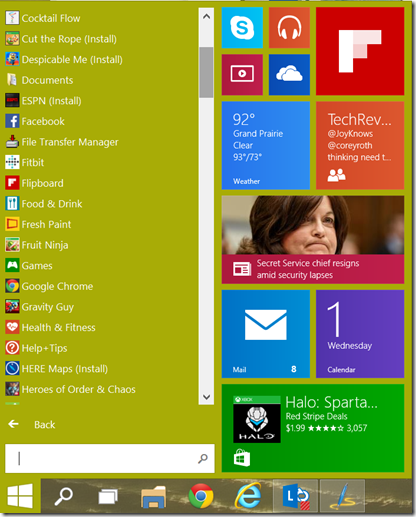
Task: Click the Games controller icon
Action: (x=12, y=266)
